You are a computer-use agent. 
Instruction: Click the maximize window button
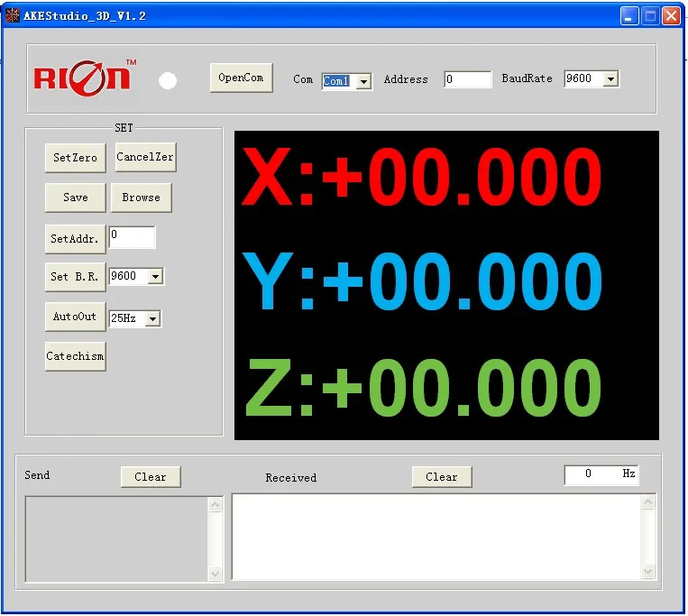(650, 16)
